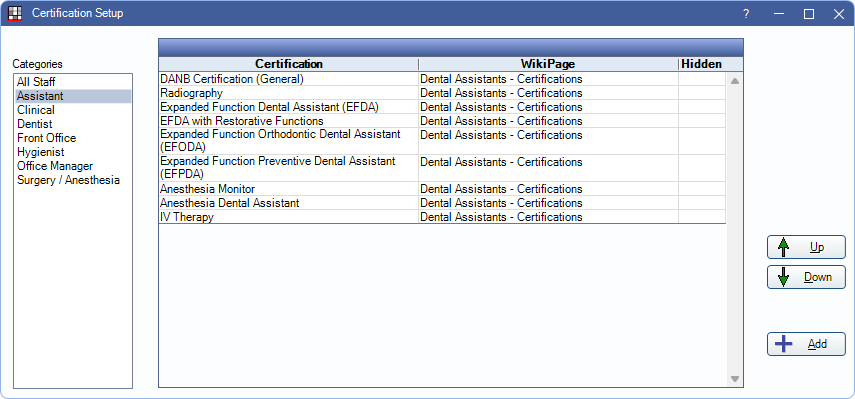Select the Radiography certification row
This screenshot has width=855, height=399.
442,93
